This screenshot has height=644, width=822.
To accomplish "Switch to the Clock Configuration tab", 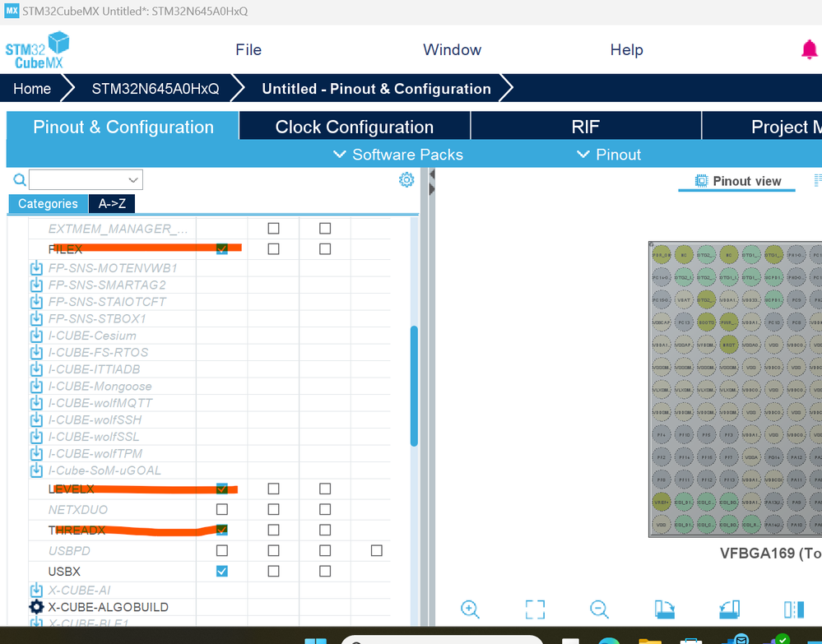I will [355, 127].
